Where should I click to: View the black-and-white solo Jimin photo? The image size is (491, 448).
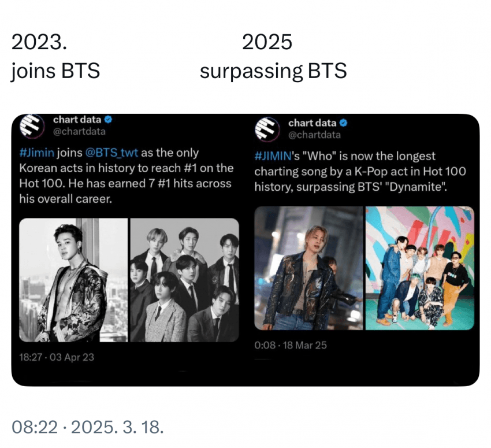pyautogui.click(x=73, y=280)
